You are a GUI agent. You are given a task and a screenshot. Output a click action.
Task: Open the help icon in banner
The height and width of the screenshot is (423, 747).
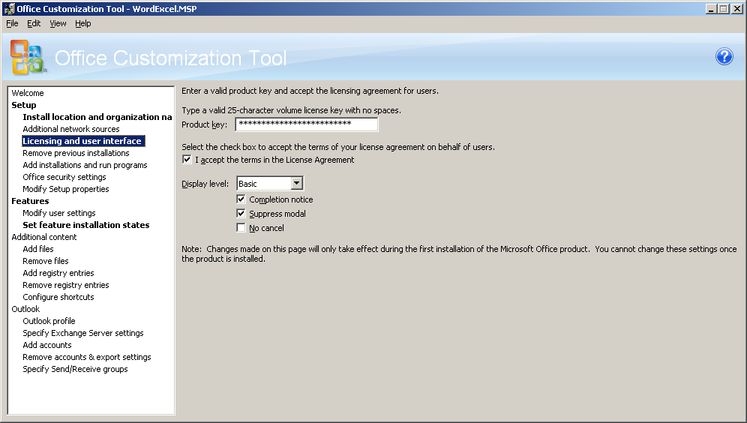click(x=724, y=57)
